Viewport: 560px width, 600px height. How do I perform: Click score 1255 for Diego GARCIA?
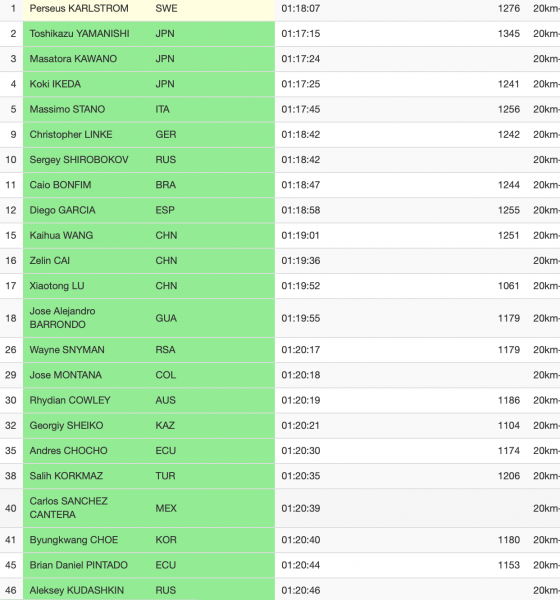point(509,210)
